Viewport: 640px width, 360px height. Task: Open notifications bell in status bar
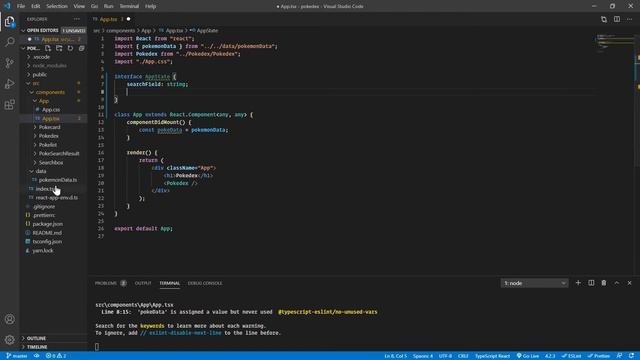point(631,356)
